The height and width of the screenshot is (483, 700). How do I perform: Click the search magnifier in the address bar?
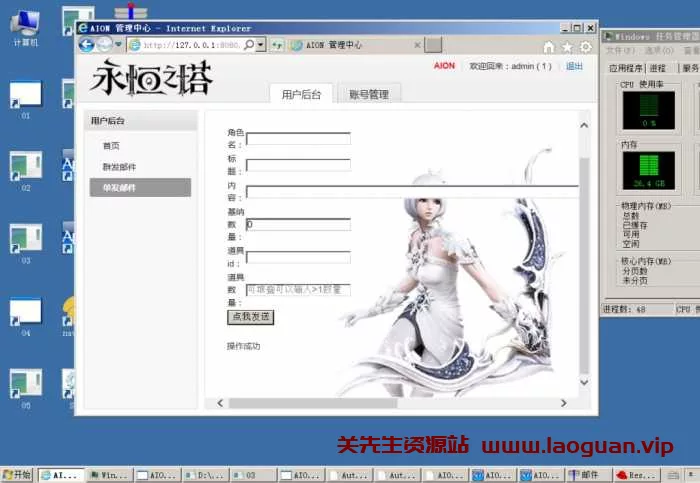click(249, 45)
